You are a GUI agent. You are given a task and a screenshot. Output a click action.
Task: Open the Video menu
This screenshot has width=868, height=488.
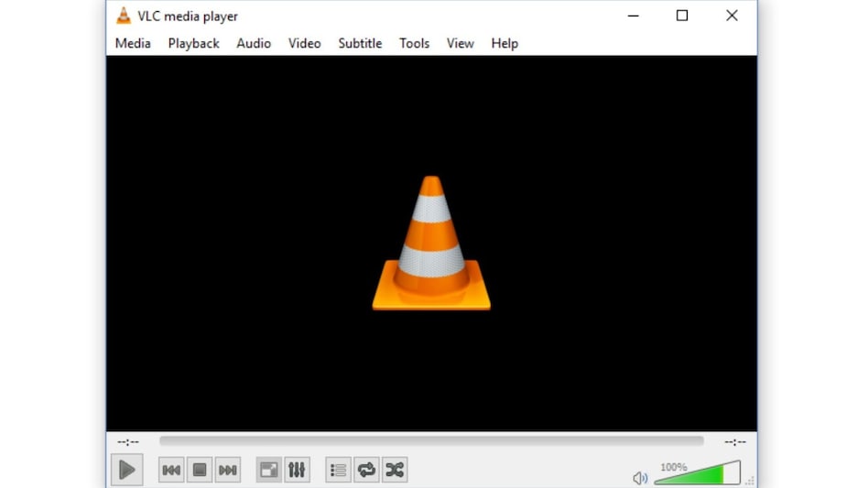pyautogui.click(x=305, y=43)
